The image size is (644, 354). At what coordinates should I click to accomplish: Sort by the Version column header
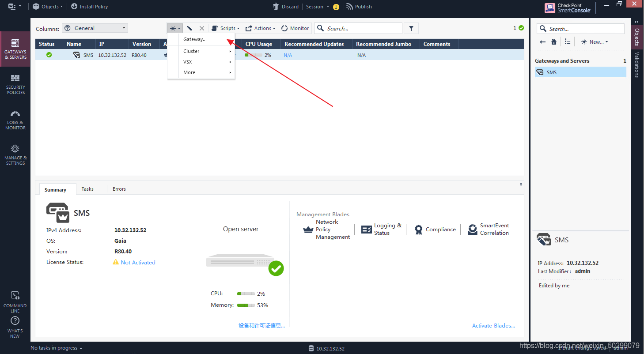[144, 44]
